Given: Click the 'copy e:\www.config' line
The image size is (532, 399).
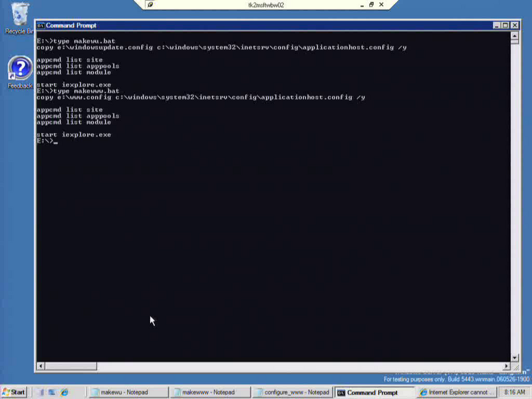Looking at the screenshot, I should pyautogui.click(x=201, y=97).
